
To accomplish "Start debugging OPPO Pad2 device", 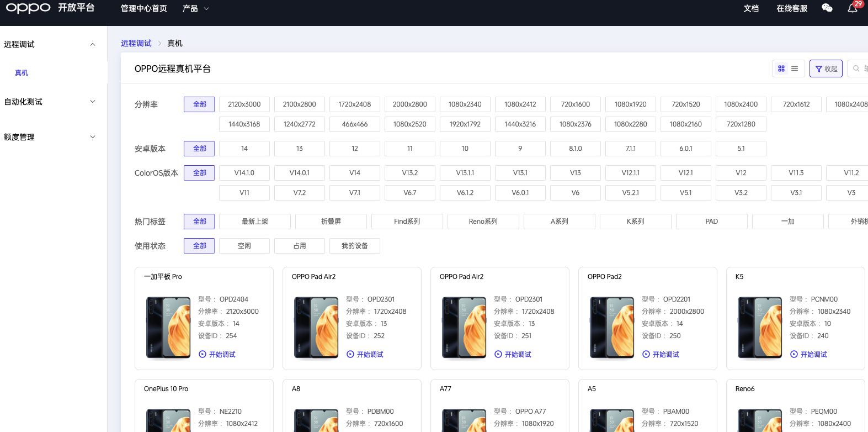I will coord(661,354).
